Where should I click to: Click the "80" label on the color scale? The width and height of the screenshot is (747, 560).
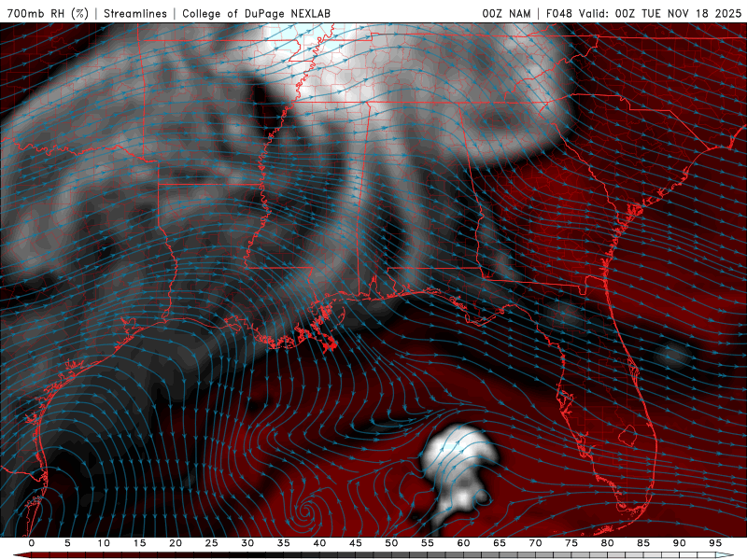coord(607,543)
